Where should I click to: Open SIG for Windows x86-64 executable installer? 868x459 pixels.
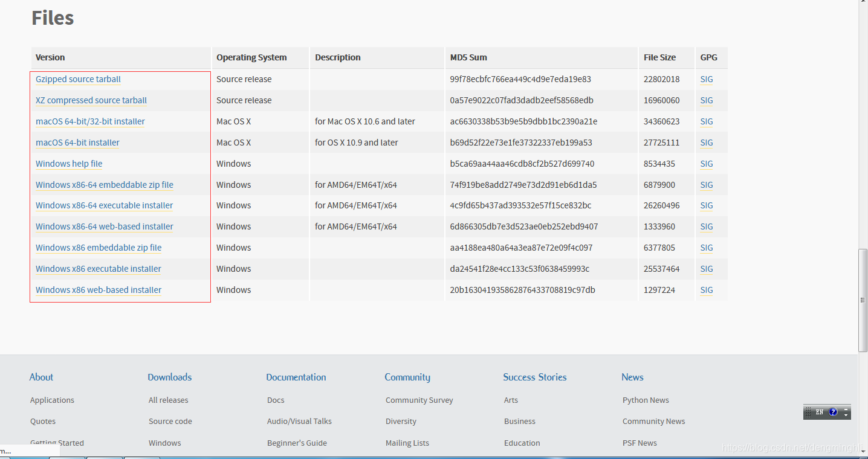(707, 205)
